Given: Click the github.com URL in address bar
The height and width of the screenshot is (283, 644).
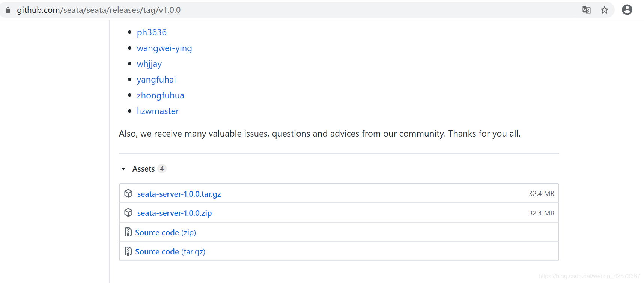Looking at the screenshot, I should (x=99, y=10).
